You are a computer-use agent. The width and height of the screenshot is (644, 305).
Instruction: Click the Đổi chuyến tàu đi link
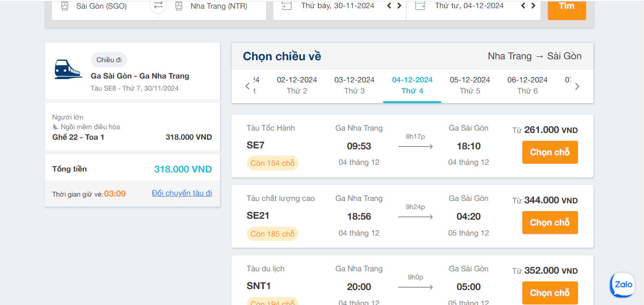click(182, 193)
